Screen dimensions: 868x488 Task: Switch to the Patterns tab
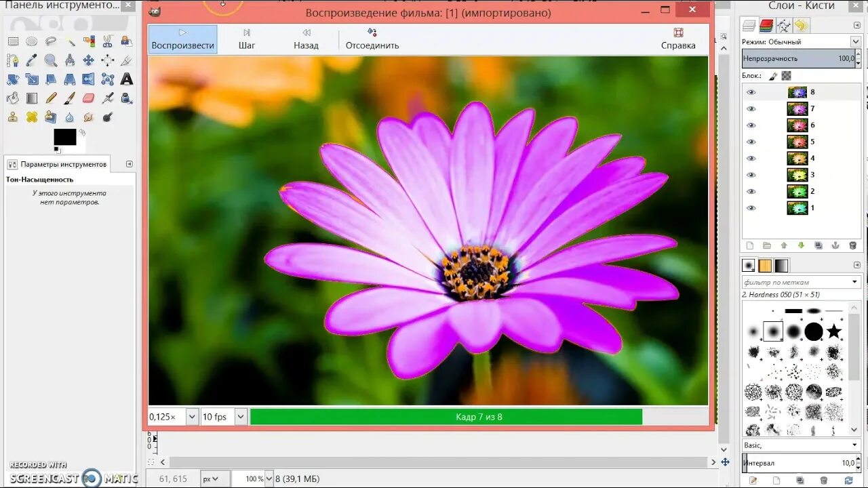(765, 266)
